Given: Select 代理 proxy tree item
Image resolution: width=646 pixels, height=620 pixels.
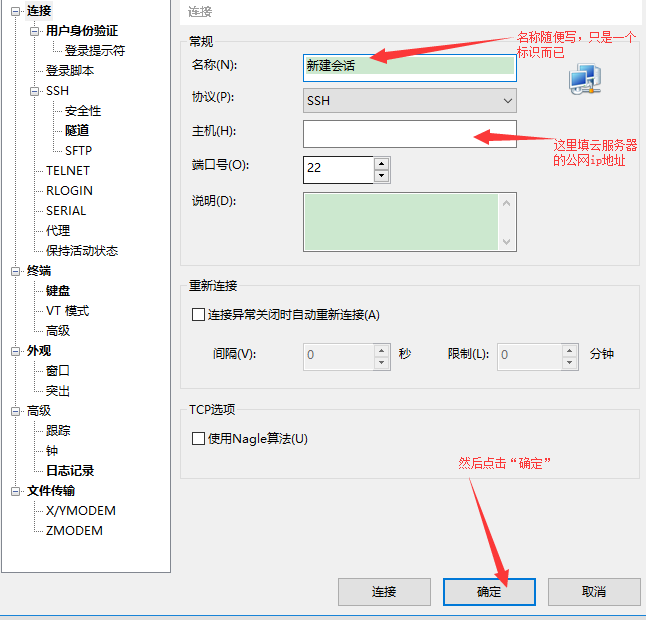Looking at the screenshot, I should [58, 231].
